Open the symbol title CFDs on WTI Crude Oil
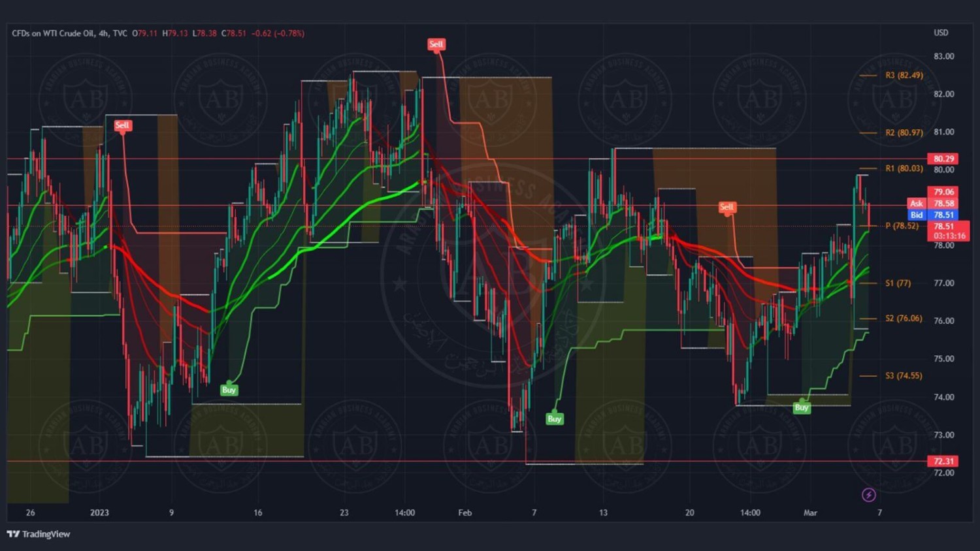Image resolution: width=980 pixels, height=551 pixels. [x=52, y=33]
